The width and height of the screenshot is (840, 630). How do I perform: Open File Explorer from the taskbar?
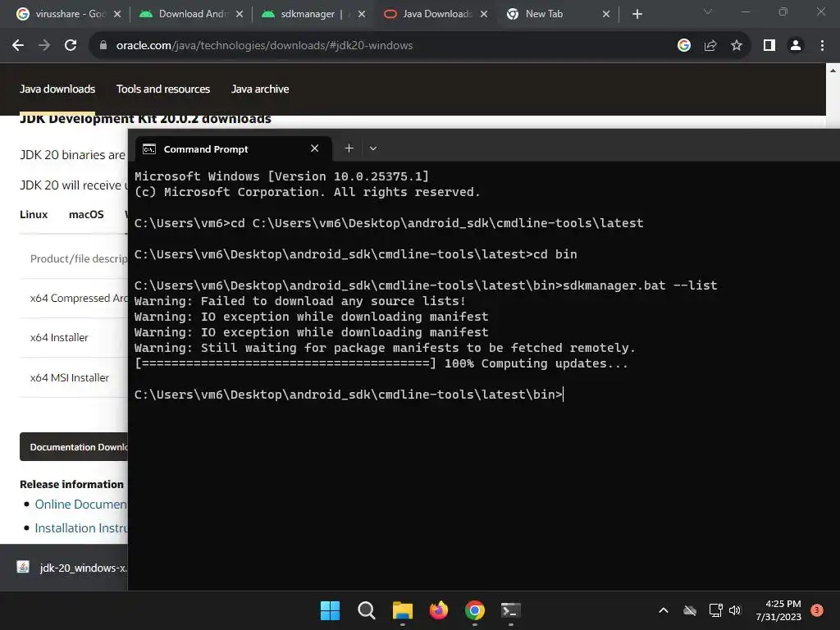point(402,610)
